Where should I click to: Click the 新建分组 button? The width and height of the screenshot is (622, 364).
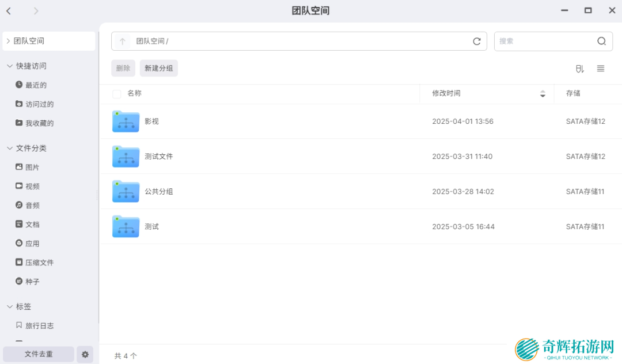click(x=158, y=69)
